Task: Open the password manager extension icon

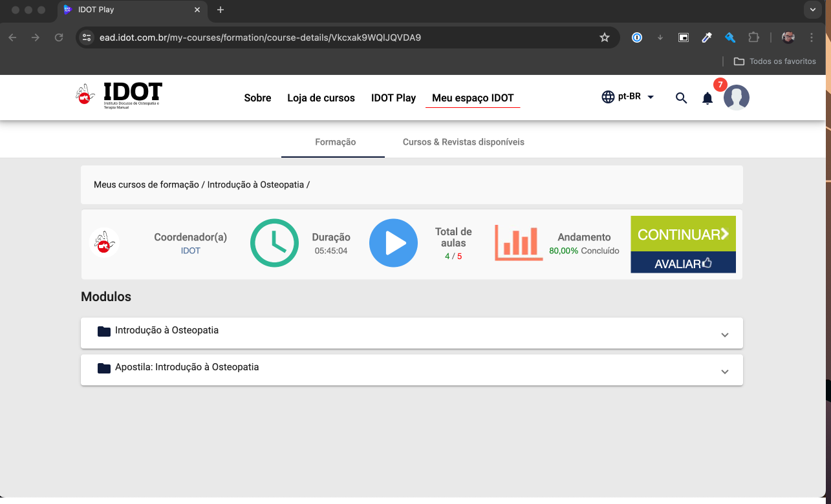Action: (637, 37)
